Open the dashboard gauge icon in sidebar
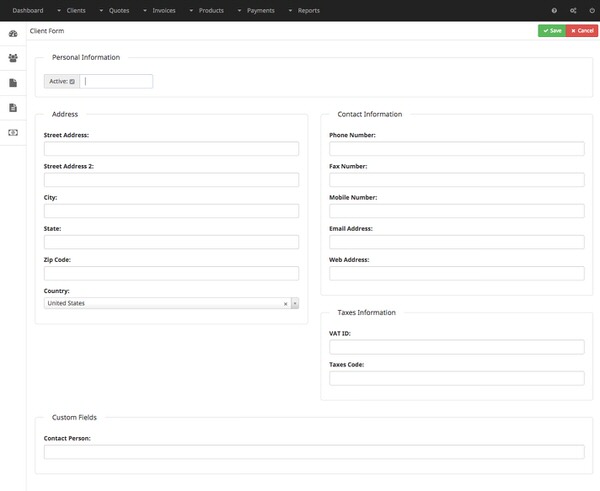The width and height of the screenshot is (600, 491). point(13,34)
